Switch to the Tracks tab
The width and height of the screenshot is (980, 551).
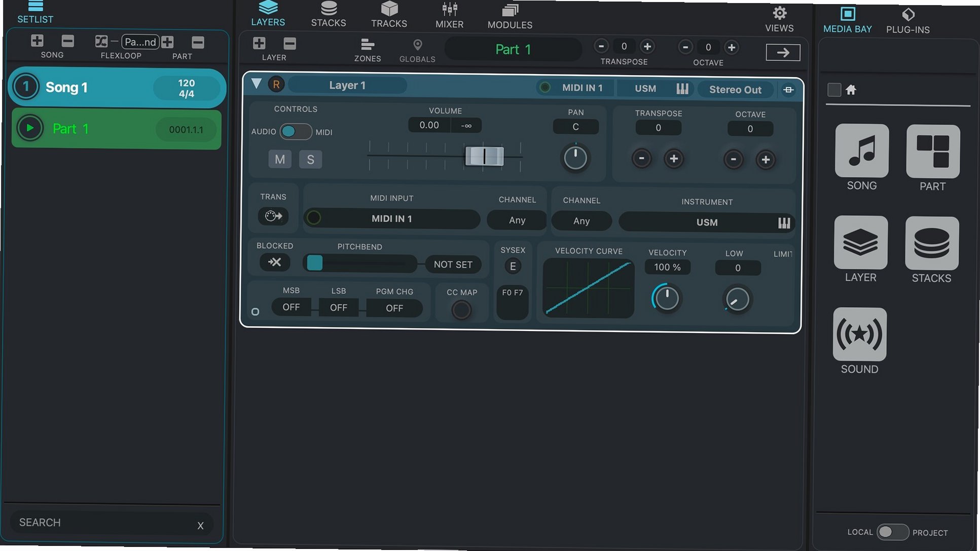coord(389,15)
